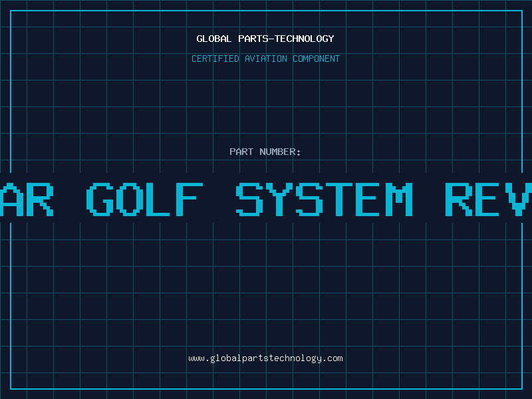The width and height of the screenshot is (532, 399).
Task: Click the large word GOLF in the banner
Action: coord(144,199)
